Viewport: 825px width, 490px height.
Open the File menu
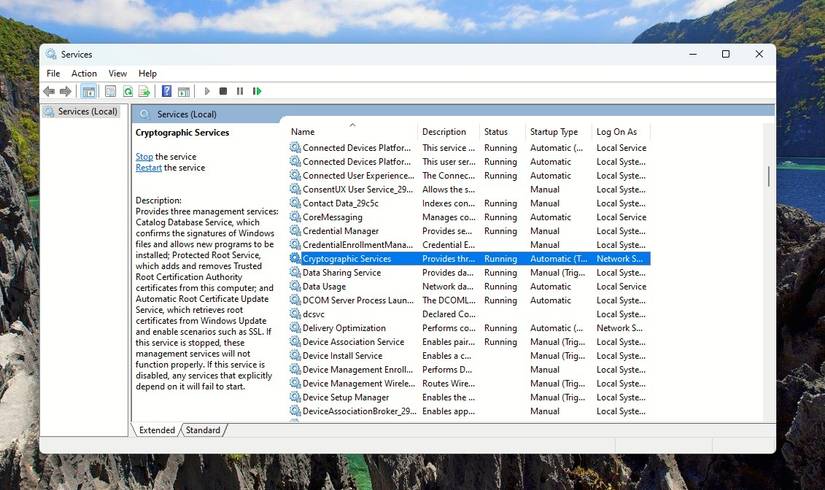(x=53, y=74)
